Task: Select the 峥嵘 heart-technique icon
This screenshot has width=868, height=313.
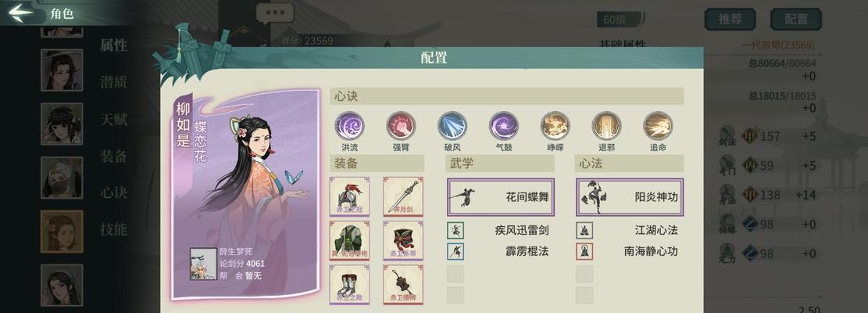Action: 555,126
